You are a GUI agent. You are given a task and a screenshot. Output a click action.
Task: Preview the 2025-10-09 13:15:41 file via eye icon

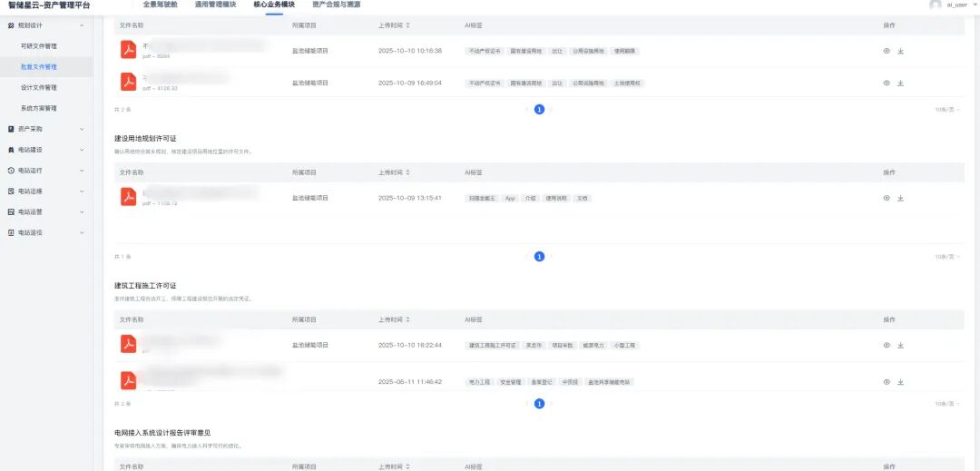(x=887, y=198)
